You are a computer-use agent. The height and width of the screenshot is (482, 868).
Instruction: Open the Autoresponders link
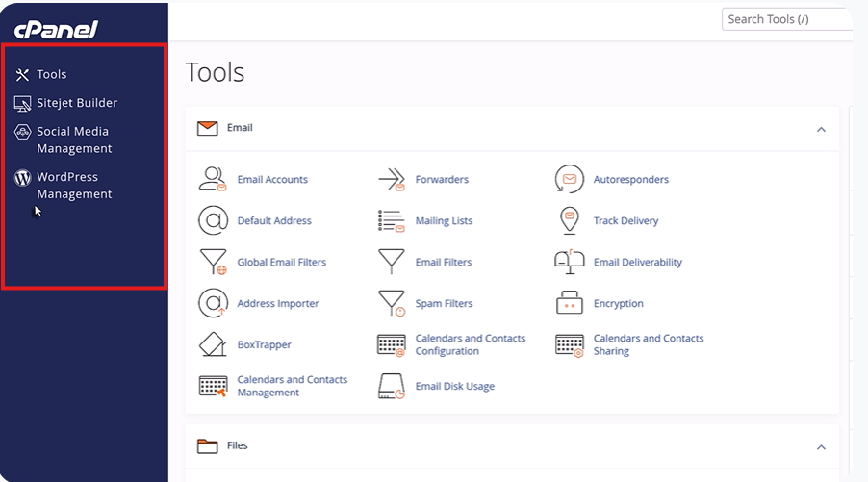[631, 179]
